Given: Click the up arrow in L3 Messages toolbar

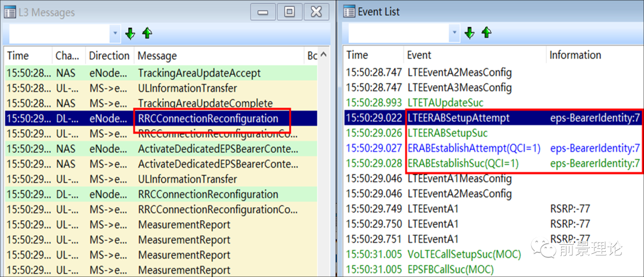Looking at the screenshot, I should click(x=147, y=33).
